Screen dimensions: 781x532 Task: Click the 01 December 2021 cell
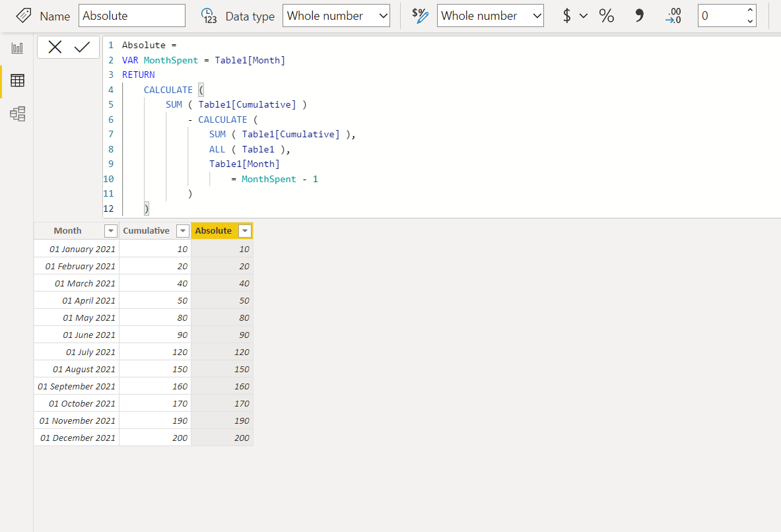[x=77, y=438]
